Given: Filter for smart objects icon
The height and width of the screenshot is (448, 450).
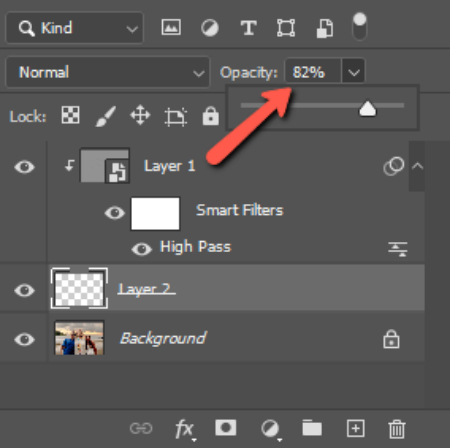Looking at the screenshot, I should [x=325, y=28].
